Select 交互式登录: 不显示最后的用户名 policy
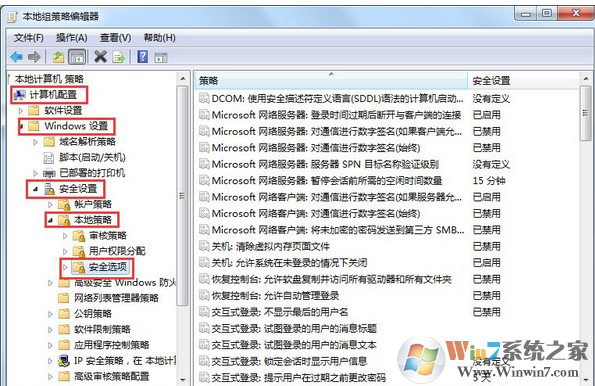The height and width of the screenshot is (386, 595). 280,312
